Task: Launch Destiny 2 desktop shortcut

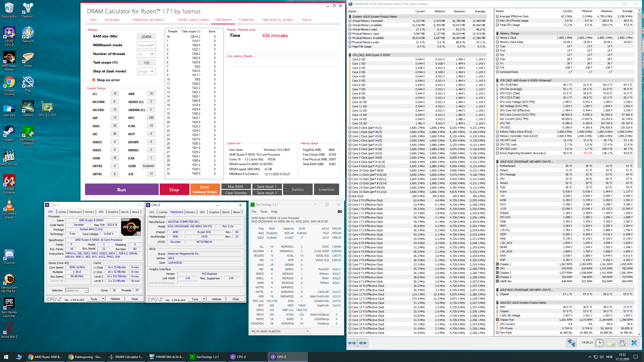Action: point(28,10)
